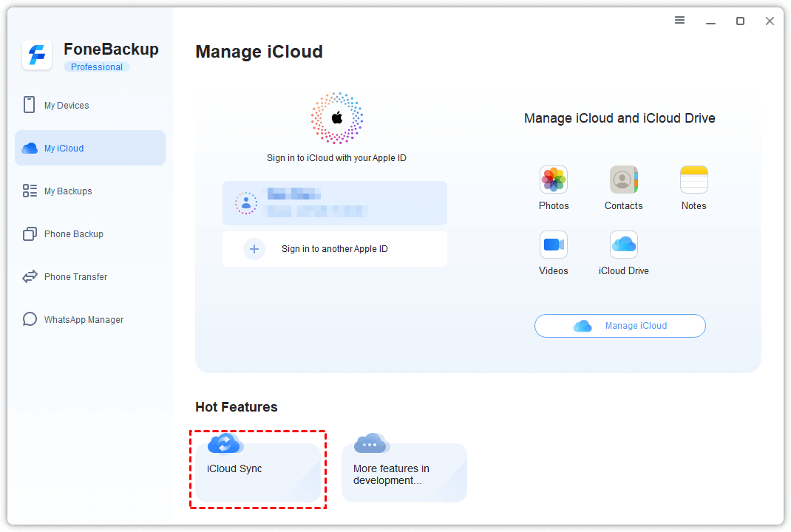Go to My Devices in sidebar

[x=67, y=106]
